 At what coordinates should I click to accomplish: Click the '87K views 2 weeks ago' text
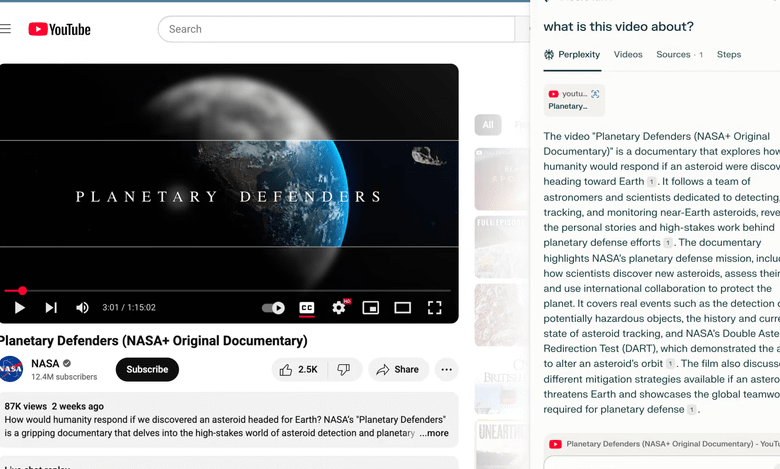coord(54,406)
